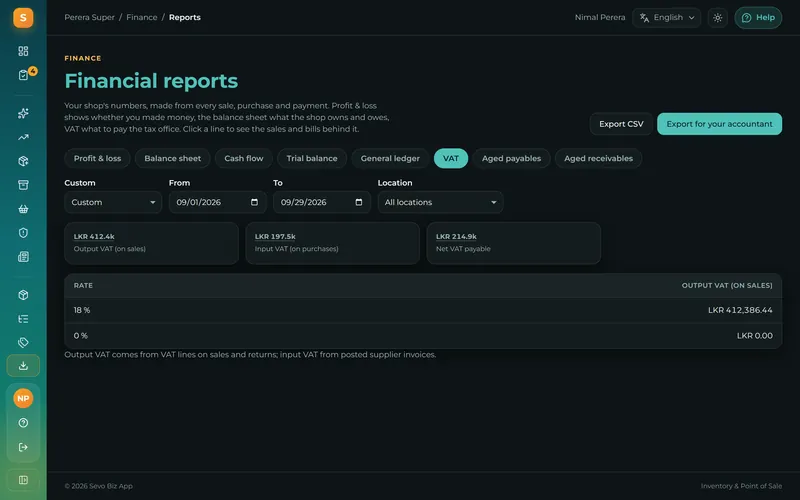Click the LKR 412,386.44 amount
Viewport: 800px width, 500px height.
click(740, 310)
